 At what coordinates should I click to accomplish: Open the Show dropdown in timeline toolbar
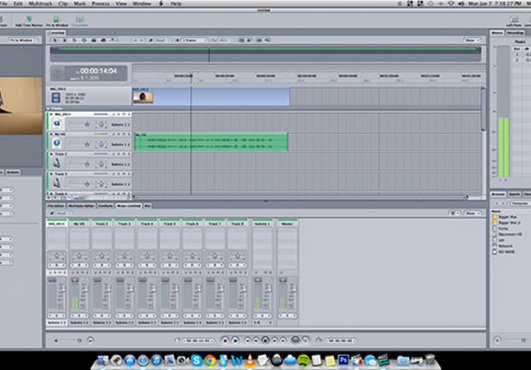click(472, 40)
